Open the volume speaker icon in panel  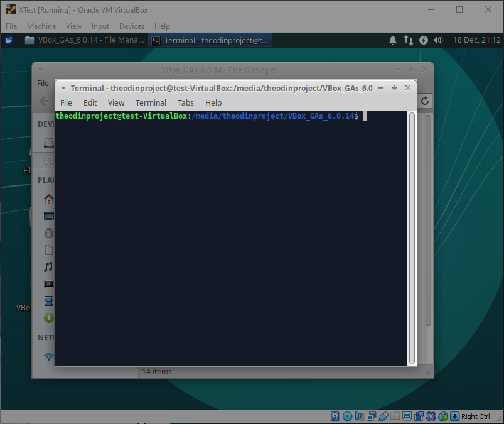pyautogui.click(x=438, y=40)
